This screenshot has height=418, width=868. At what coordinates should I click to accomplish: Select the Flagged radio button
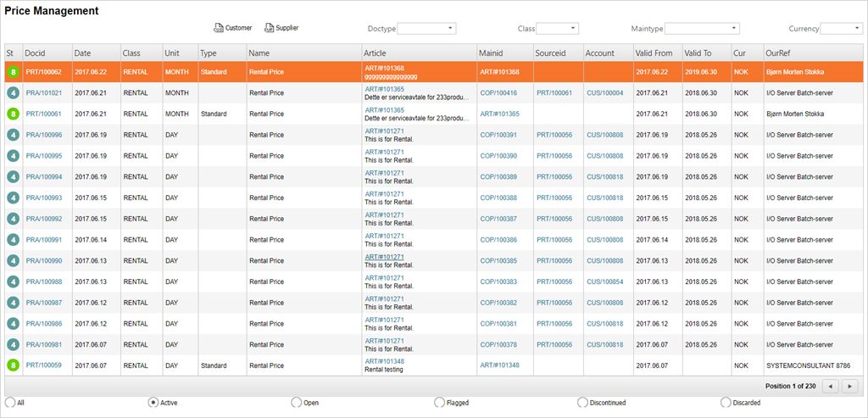tap(439, 403)
